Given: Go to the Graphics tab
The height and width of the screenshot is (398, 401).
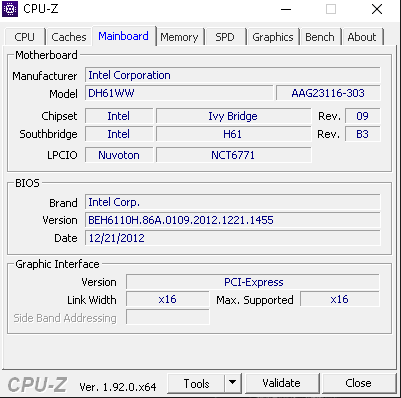Looking at the screenshot, I should click(x=273, y=37).
